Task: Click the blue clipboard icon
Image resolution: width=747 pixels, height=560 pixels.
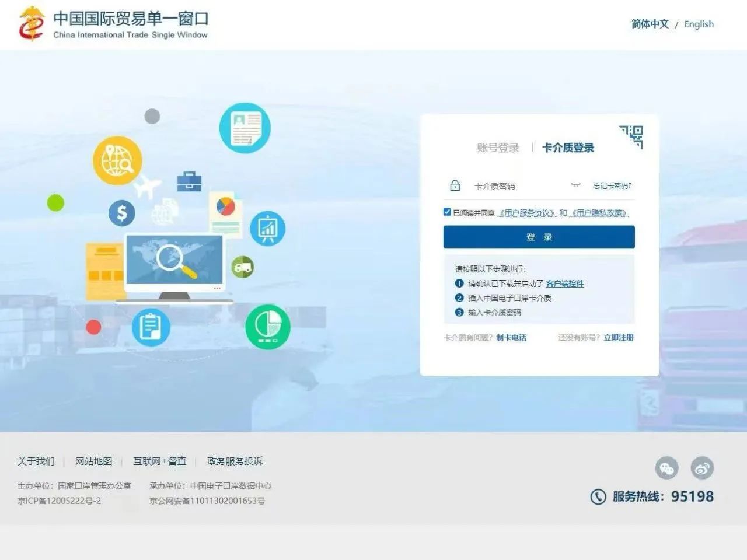Action: click(x=151, y=327)
